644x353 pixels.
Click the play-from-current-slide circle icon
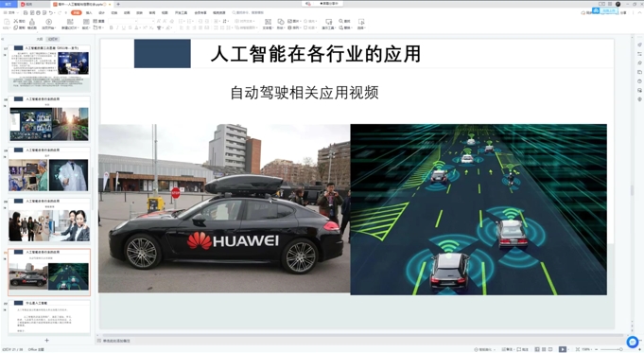[48, 22]
